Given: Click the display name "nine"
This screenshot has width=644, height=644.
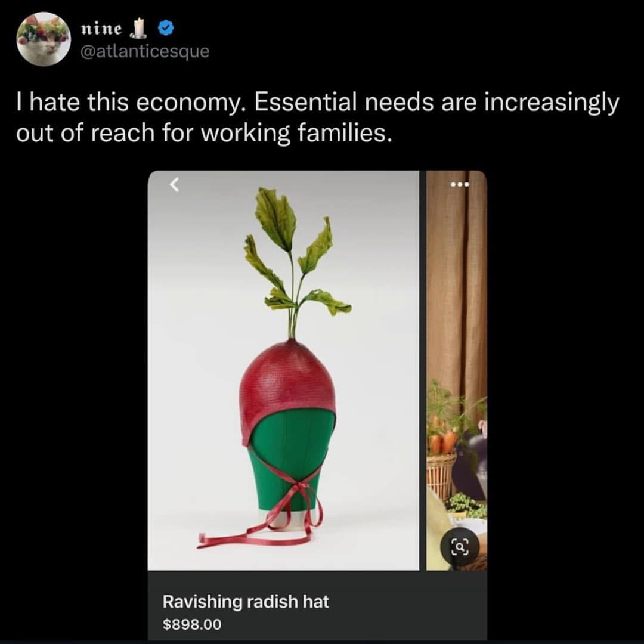Looking at the screenshot, I should (101, 29).
